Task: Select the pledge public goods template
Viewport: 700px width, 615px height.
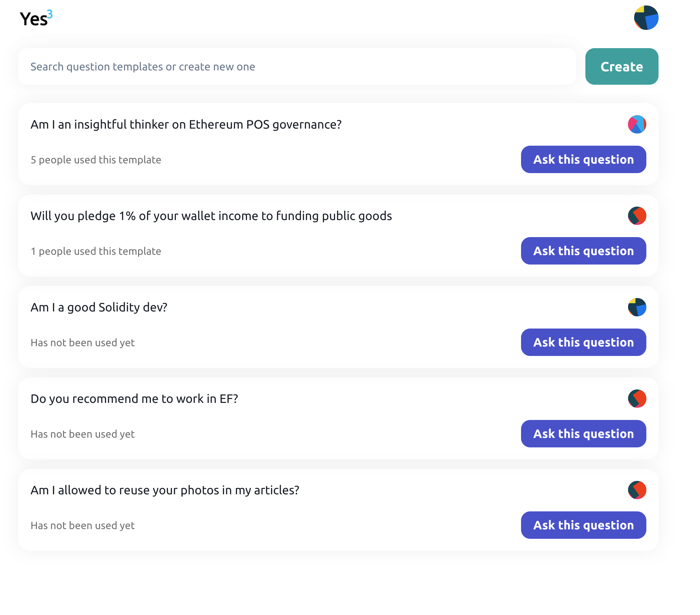Action: pos(583,251)
